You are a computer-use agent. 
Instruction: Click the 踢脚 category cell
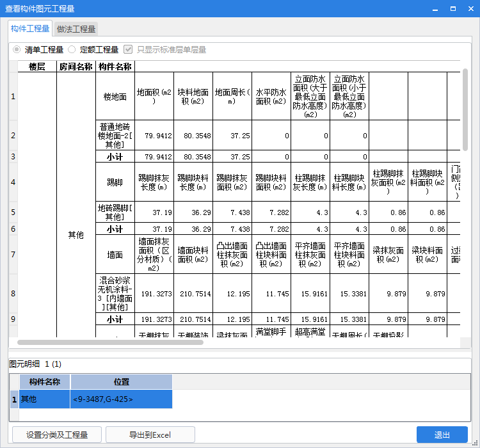click(x=115, y=182)
